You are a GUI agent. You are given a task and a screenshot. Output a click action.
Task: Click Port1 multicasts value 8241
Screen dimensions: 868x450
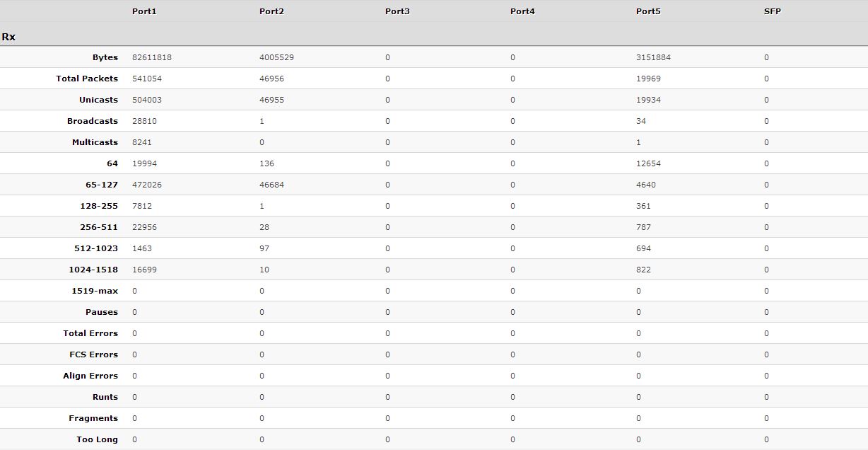(x=142, y=142)
